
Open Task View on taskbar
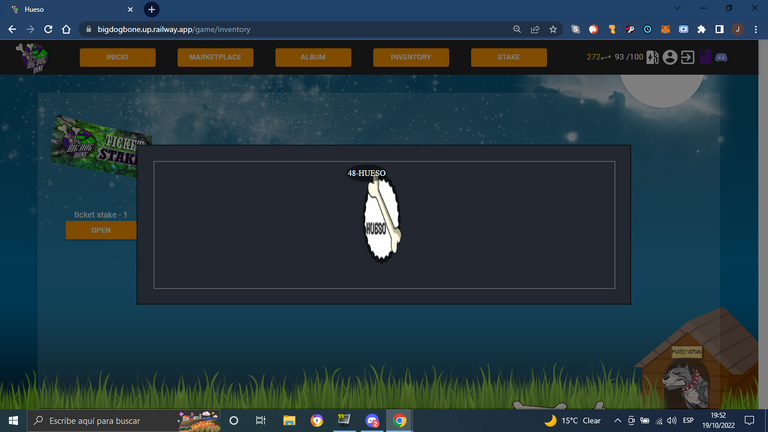tap(261, 421)
